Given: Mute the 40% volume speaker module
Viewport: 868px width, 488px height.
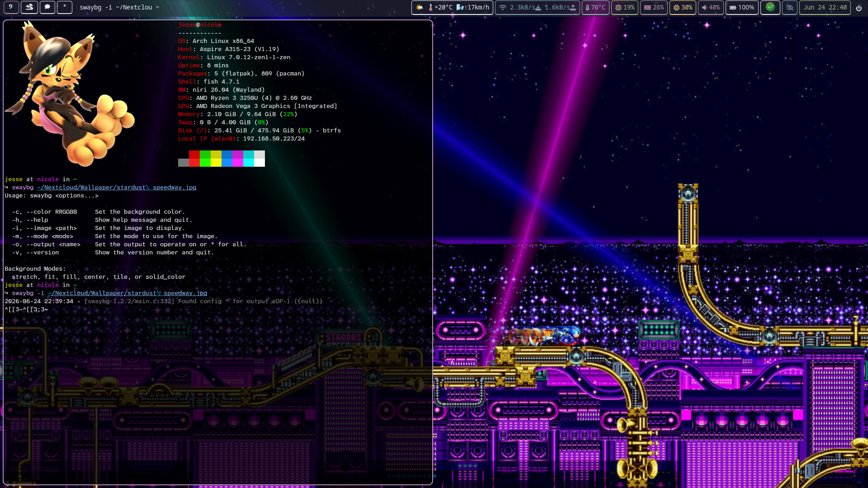Looking at the screenshot, I should 711,7.
